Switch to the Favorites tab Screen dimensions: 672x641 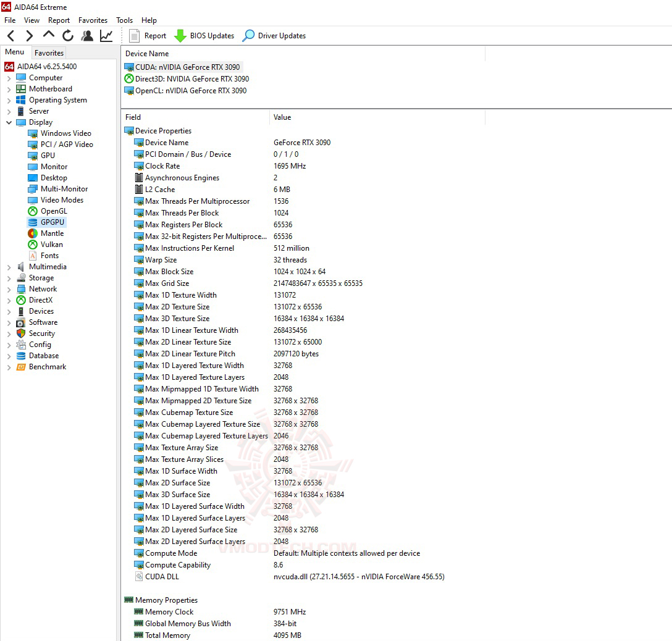49,52
